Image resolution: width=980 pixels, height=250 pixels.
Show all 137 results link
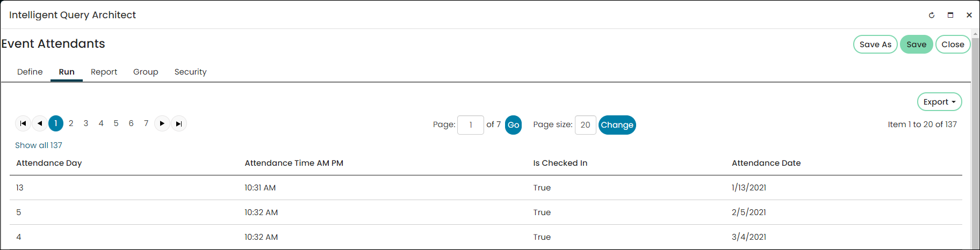point(39,145)
